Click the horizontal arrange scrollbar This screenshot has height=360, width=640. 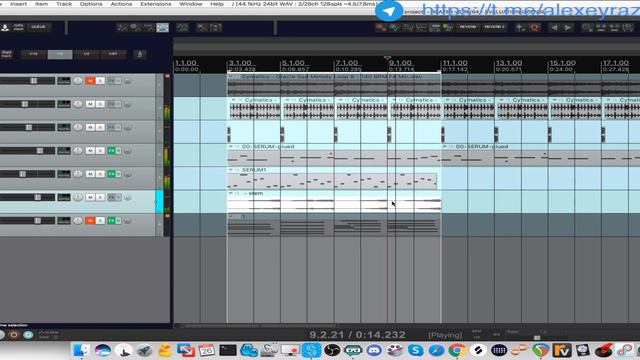[260, 326]
